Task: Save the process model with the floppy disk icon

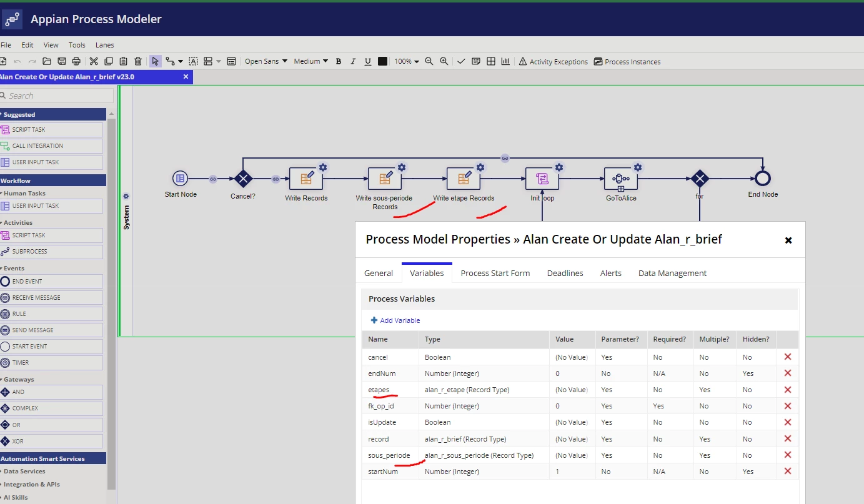Action: point(62,61)
